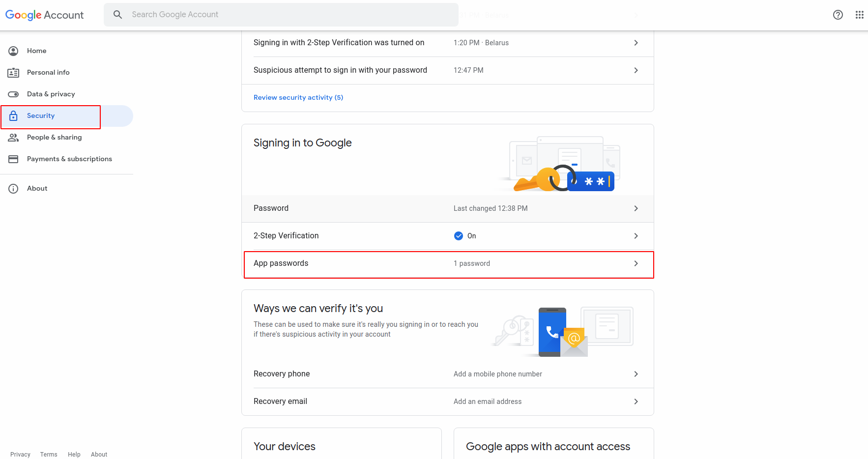Click the Signing in to Google heading
This screenshot has height=459, width=868.
tap(303, 143)
